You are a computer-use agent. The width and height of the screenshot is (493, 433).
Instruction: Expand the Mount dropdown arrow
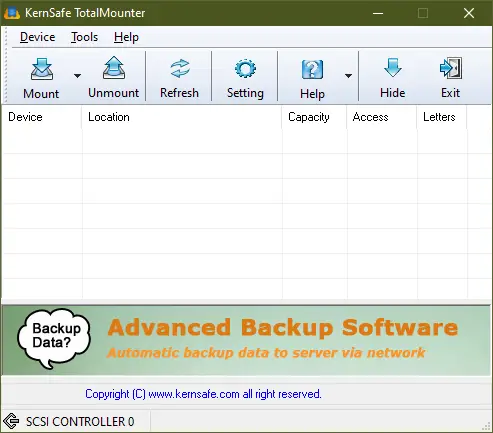pyautogui.click(x=77, y=76)
